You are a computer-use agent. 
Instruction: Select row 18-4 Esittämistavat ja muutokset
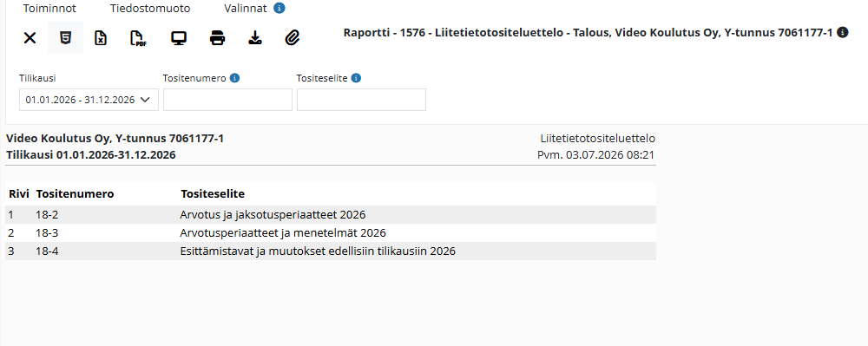[331, 251]
